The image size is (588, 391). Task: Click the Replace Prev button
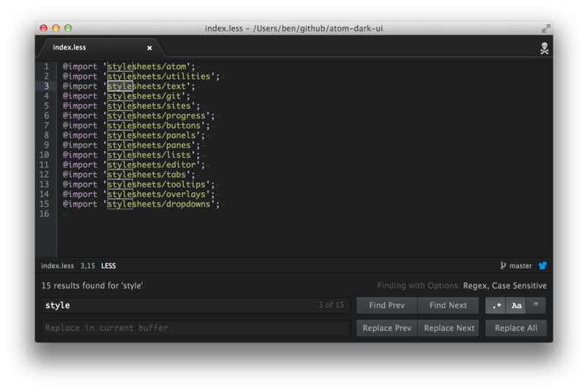click(387, 328)
